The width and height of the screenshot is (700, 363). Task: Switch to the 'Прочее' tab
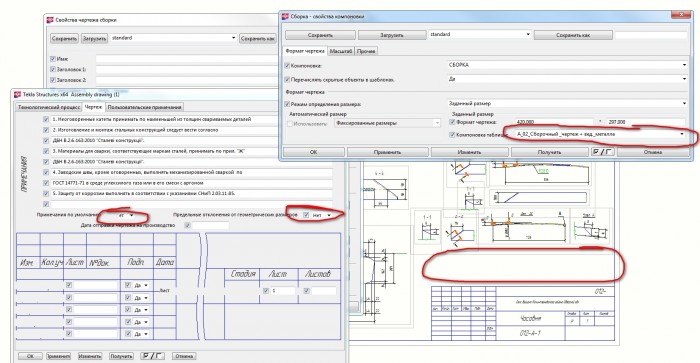click(366, 51)
